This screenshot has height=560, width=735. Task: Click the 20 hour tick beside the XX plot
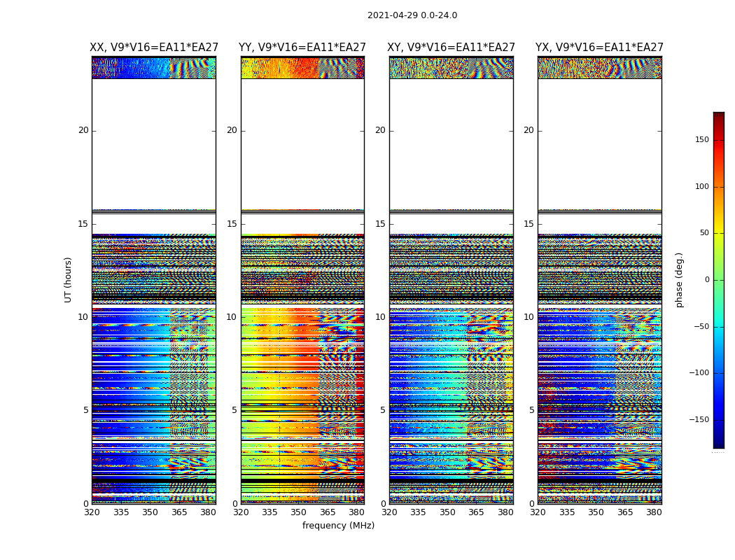tap(83, 130)
